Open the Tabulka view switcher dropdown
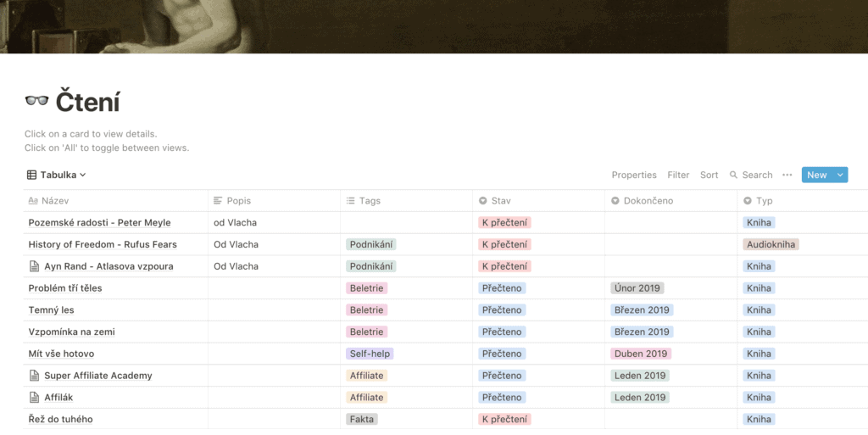This screenshot has width=868, height=435. 57,175
